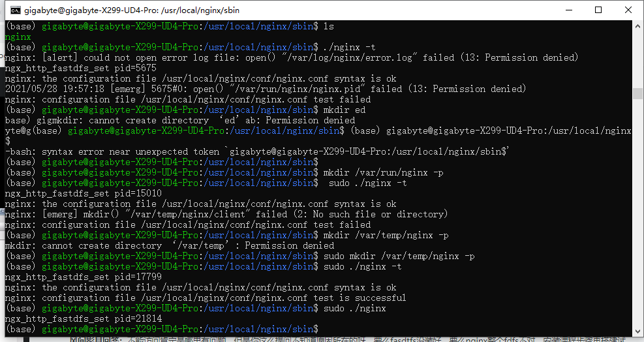Click final 'sudo ./nginx' command
Screen dimensions: 644x342
[x=355, y=308]
